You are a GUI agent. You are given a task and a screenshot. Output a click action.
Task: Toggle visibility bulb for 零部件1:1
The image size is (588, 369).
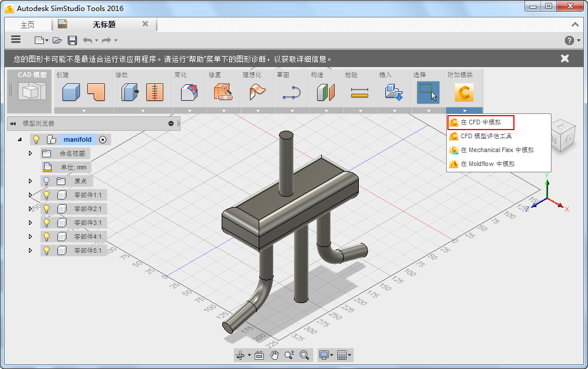click(47, 195)
